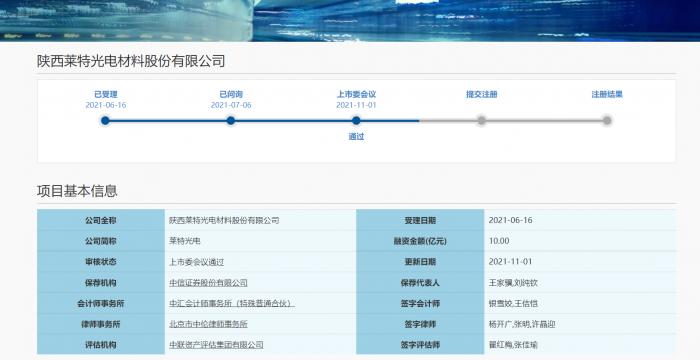Viewport: 700px width, 360px height.
Task: Click the 律师事务所 label cell
Action: 101,324
